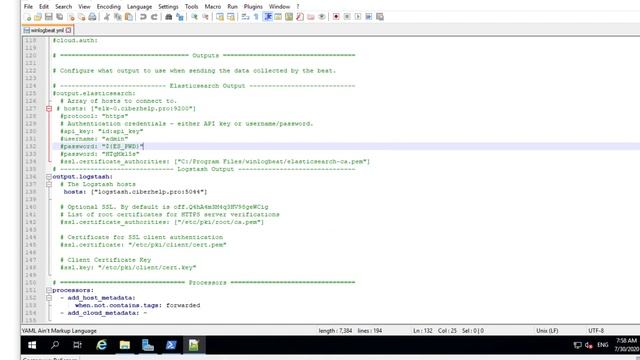Collapse the red fold marker on line 127
The width and height of the screenshot is (640, 360).
(x=49, y=109)
